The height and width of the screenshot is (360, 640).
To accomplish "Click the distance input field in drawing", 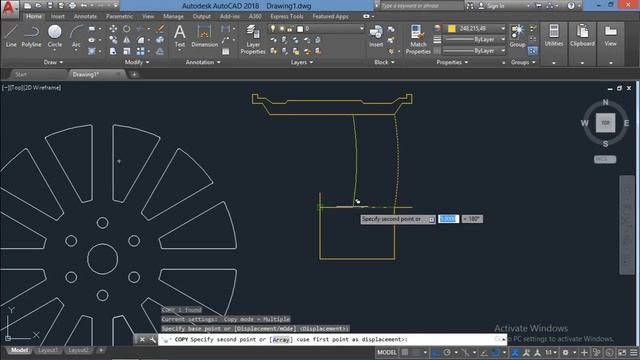I will 448,219.
